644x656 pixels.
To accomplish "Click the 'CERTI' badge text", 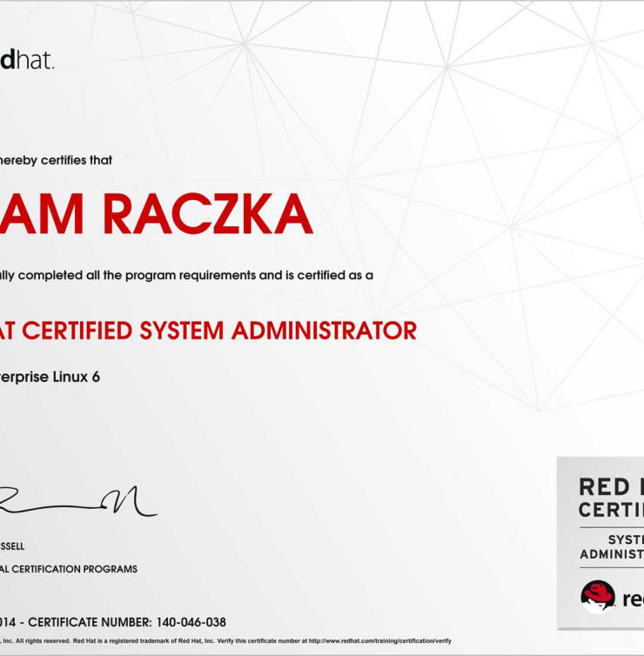I will [611, 510].
